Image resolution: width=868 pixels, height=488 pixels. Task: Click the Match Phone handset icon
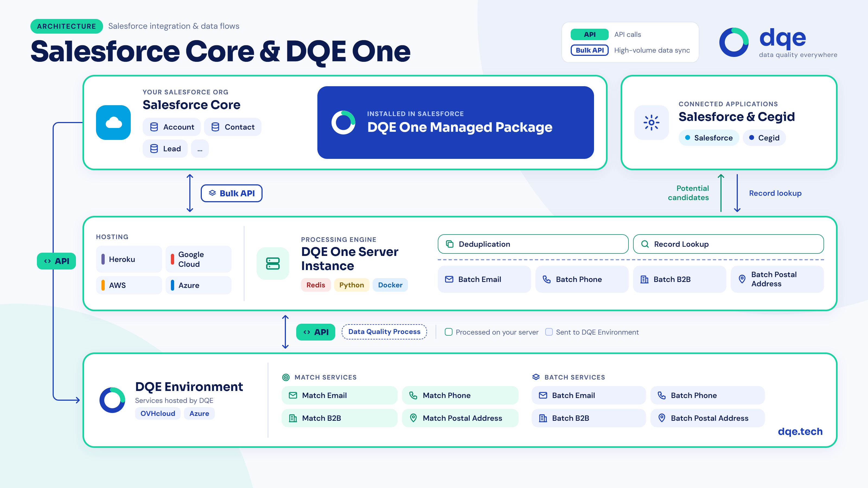tap(413, 395)
